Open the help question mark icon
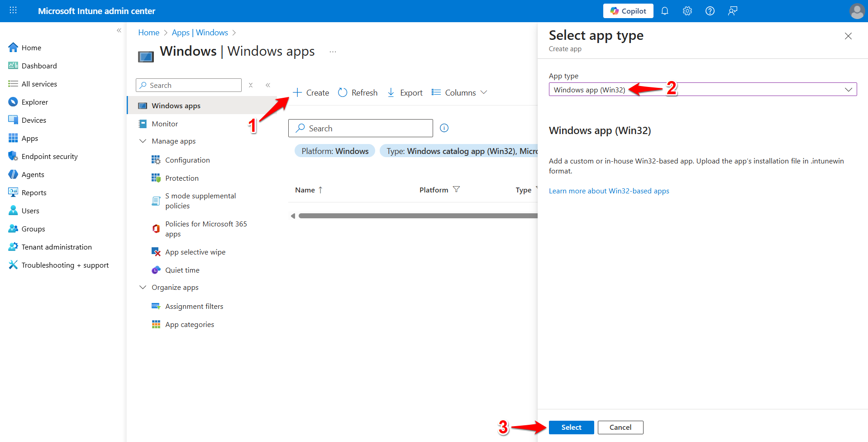 click(x=710, y=11)
